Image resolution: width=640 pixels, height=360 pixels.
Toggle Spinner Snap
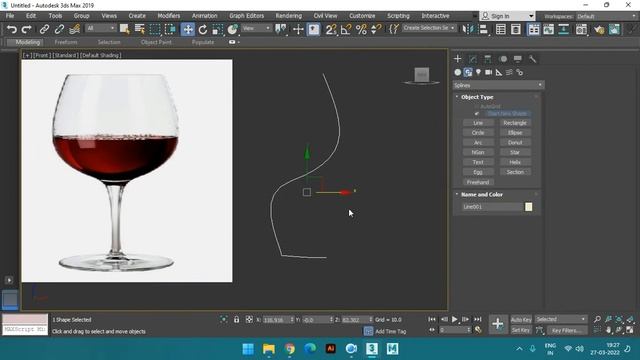pos(376,29)
